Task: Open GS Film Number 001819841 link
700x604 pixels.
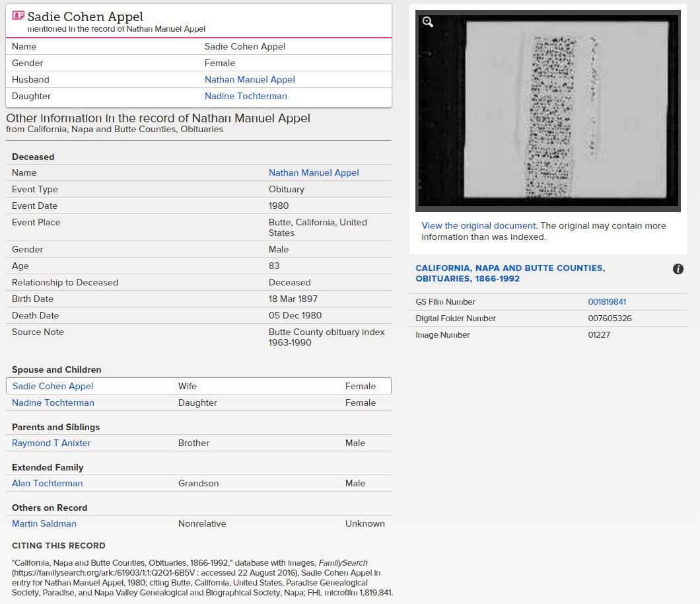Action: click(x=607, y=302)
